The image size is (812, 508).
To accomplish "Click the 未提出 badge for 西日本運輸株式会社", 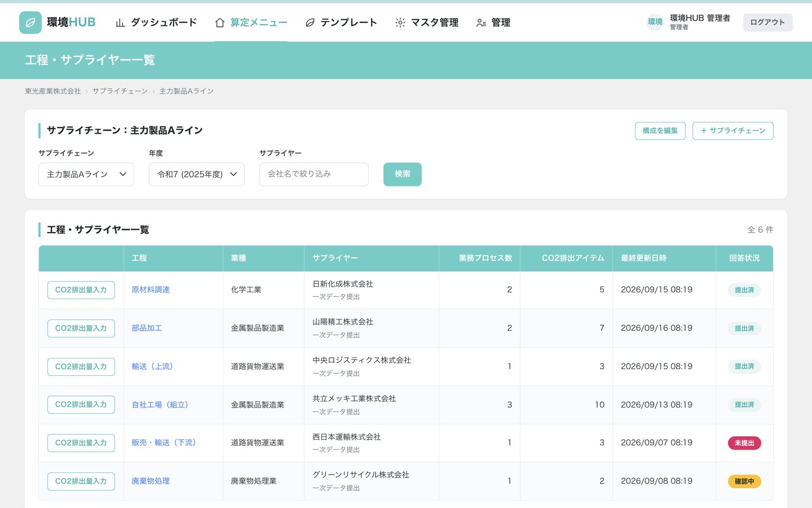I will tap(744, 443).
